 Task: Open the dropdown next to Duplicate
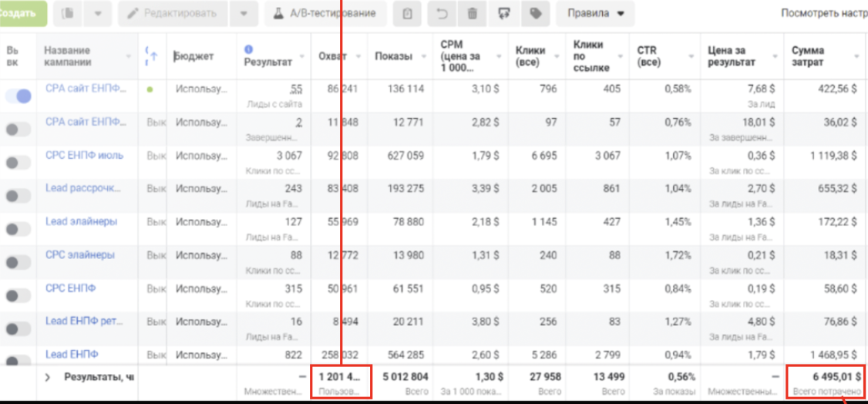pos(97,13)
